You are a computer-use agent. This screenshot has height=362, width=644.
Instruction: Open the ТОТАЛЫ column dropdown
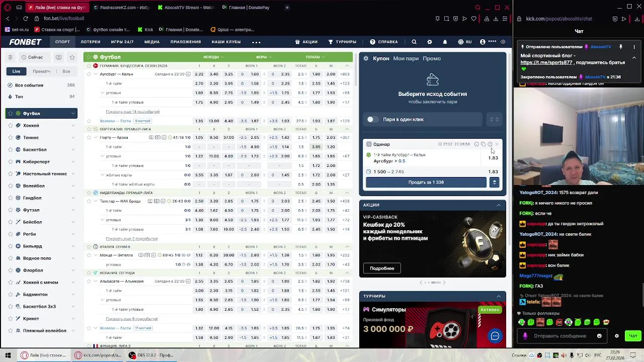click(315, 57)
